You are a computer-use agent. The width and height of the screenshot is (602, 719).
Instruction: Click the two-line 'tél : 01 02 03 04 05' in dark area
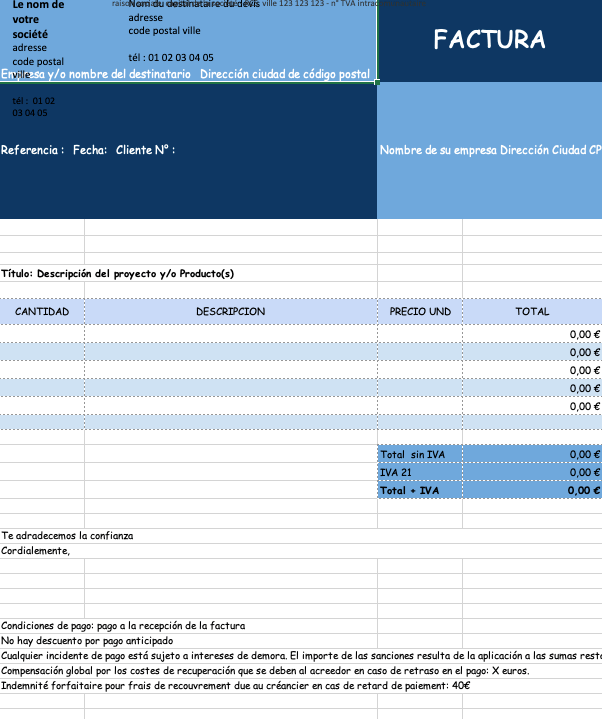pyautogui.click(x=34, y=107)
